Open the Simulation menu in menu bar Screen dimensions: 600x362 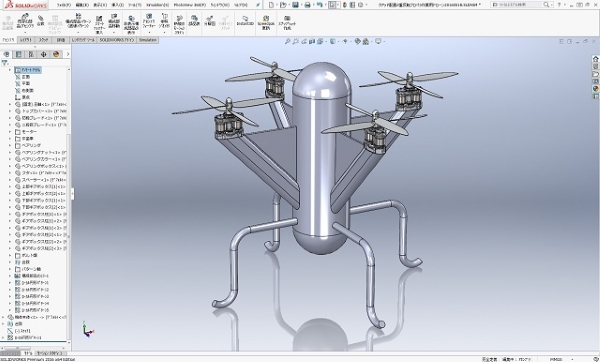coord(157,5)
